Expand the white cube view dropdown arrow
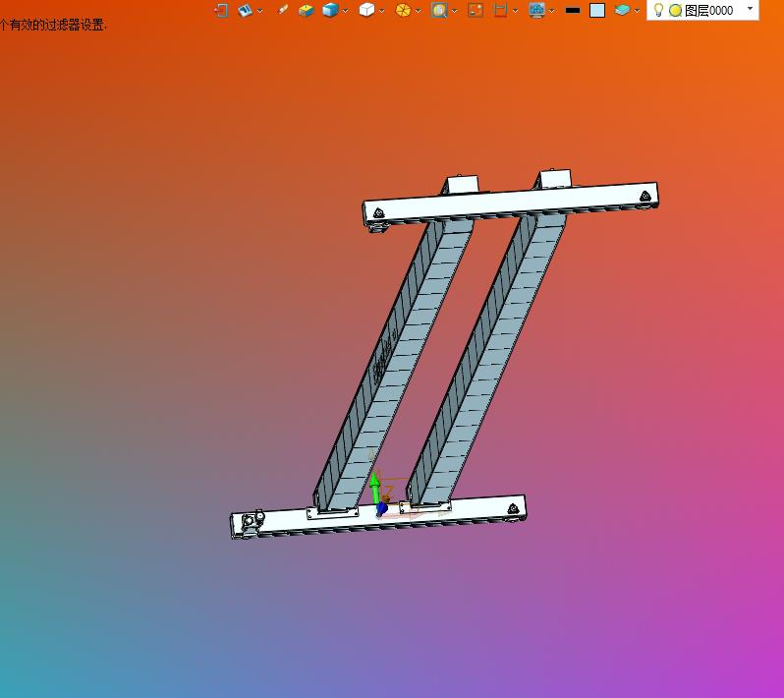 pyautogui.click(x=381, y=11)
